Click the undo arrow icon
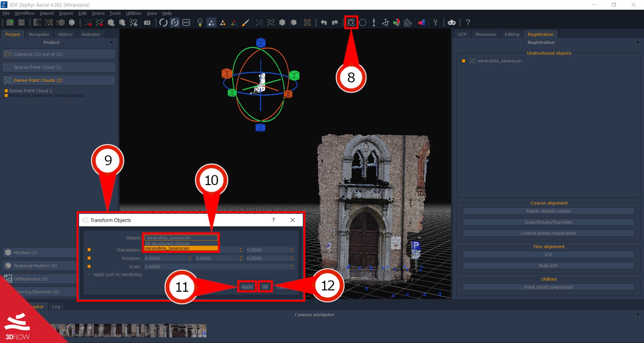The width and height of the screenshot is (644, 343). [324, 22]
